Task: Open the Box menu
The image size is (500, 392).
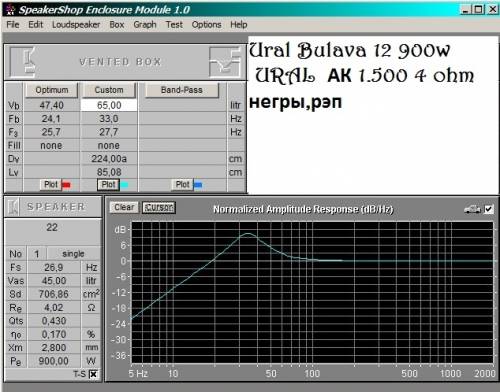Action: pyautogui.click(x=117, y=25)
